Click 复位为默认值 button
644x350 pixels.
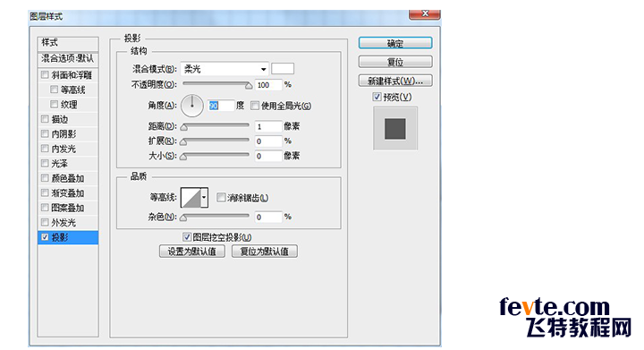pyautogui.click(x=264, y=252)
